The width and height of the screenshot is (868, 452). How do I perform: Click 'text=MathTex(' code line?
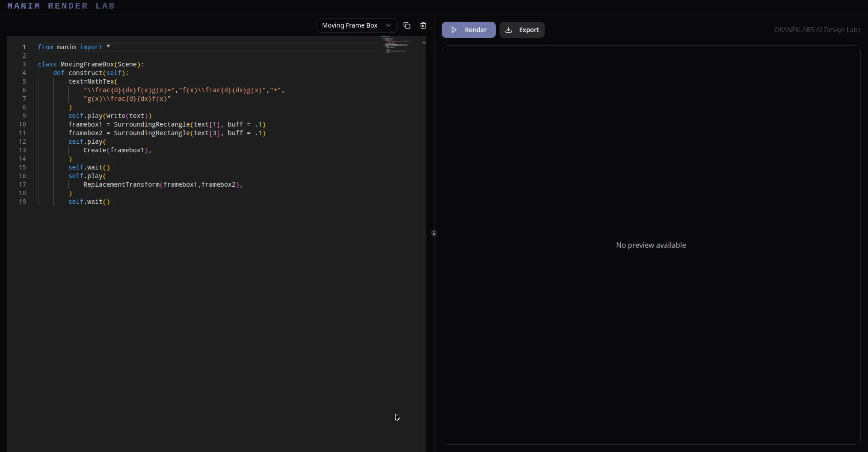tap(93, 81)
